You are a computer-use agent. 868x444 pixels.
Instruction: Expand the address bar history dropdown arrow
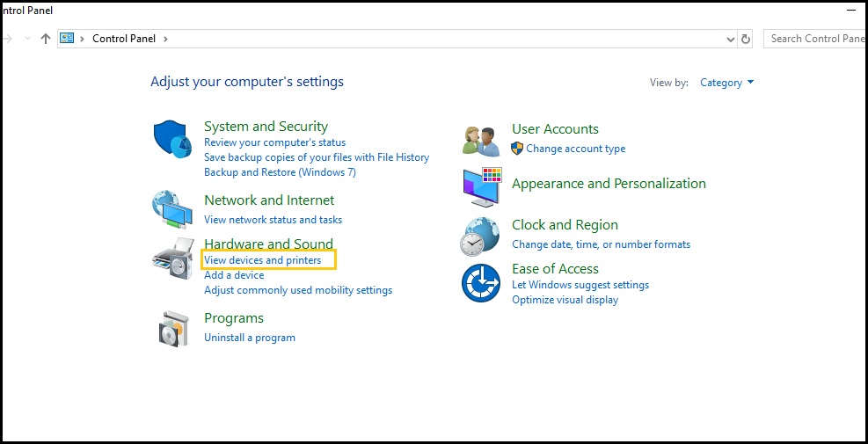pos(730,40)
